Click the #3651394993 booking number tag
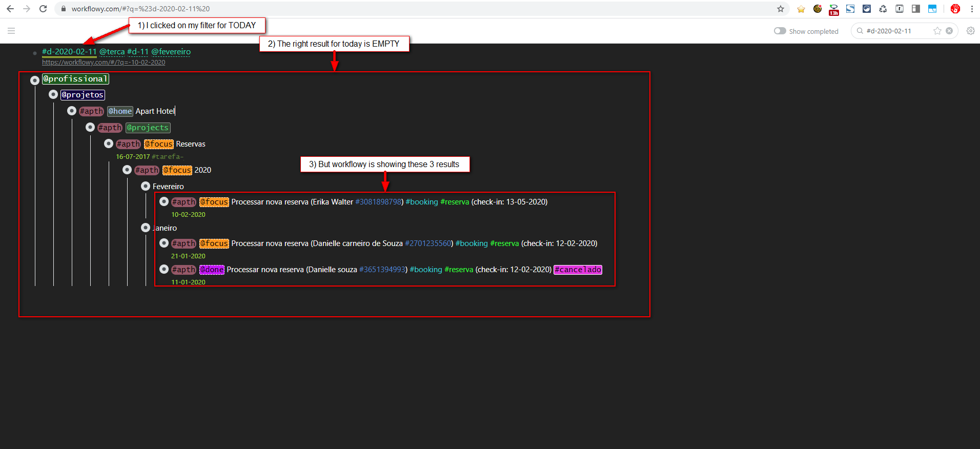The height and width of the screenshot is (449, 980). coord(382,270)
